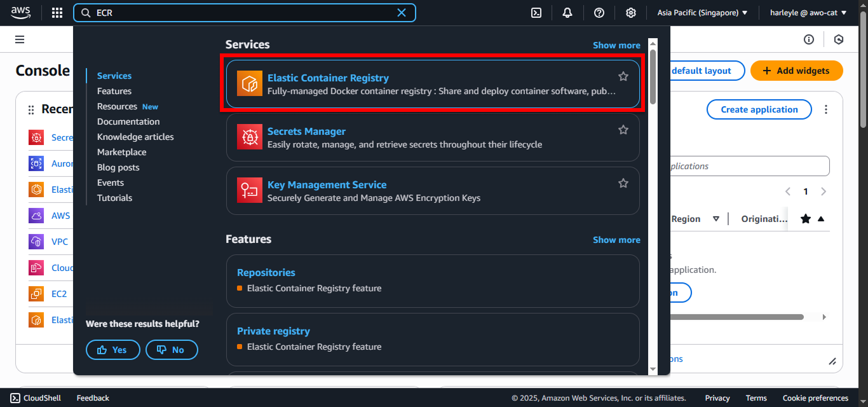The height and width of the screenshot is (407, 868).
Task: Open the settings gear icon
Action: (630, 13)
